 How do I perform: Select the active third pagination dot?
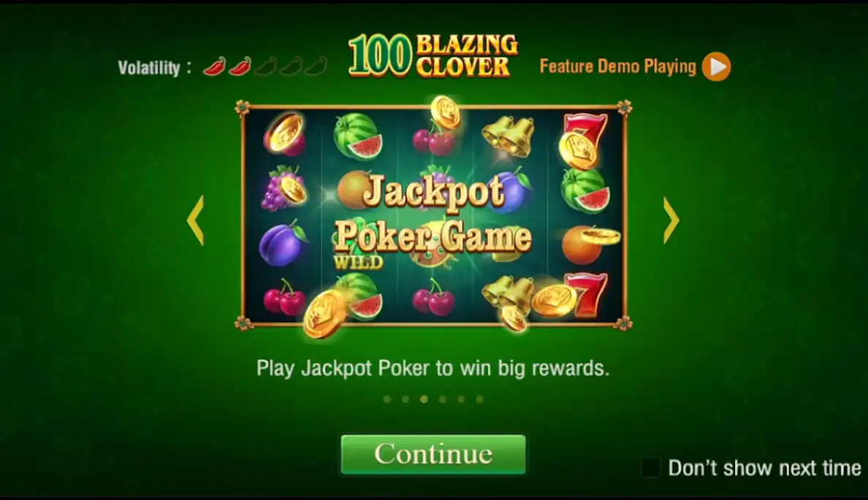pyautogui.click(x=424, y=399)
